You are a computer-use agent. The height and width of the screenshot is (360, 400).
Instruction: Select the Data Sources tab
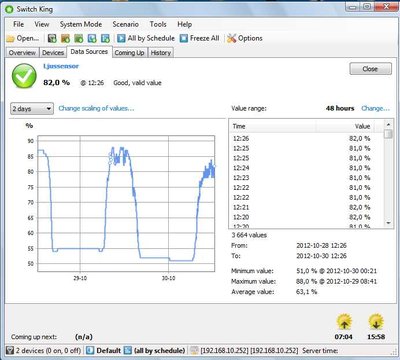coord(89,52)
